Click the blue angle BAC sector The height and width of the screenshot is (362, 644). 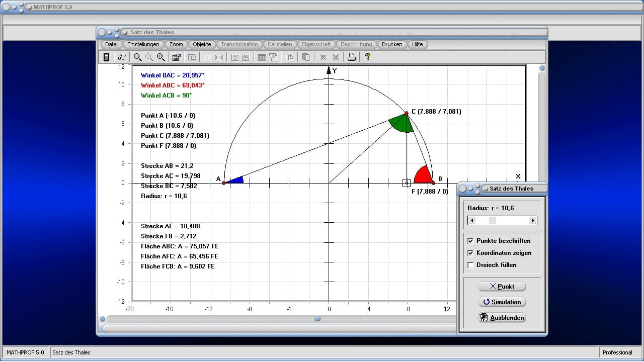pos(236,180)
